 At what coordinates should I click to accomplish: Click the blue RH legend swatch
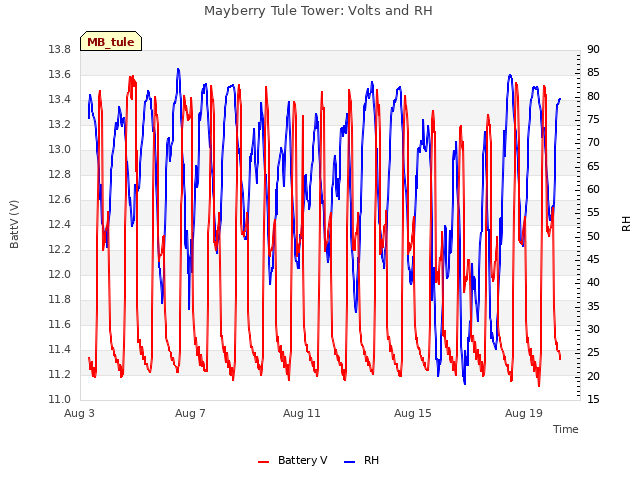point(350,461)
